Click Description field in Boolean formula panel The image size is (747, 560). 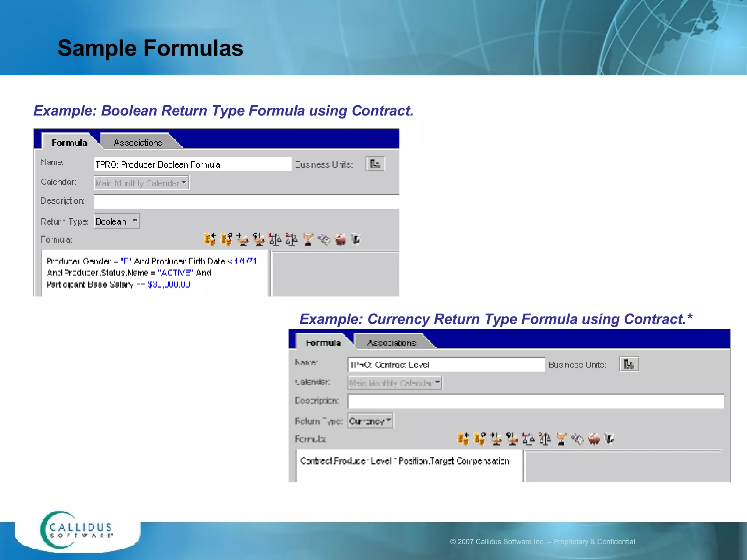click(x=247, y=202)
